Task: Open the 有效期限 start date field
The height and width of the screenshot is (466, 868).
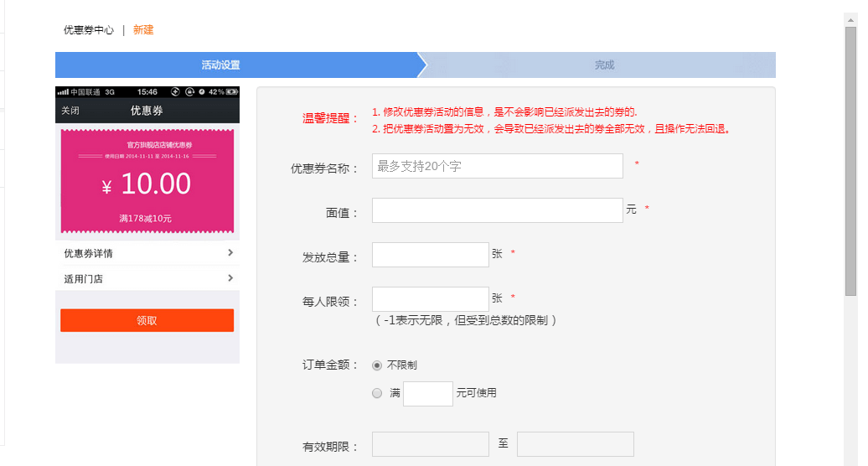Action: pyautogui.click(x=430, y=444)
